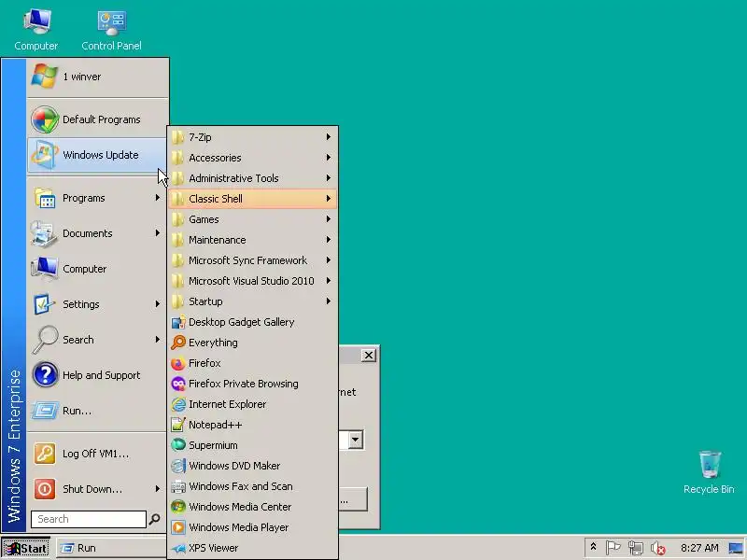Viewport: 747px width, 560px height.
Task: Launch Windows Media Center icon
Action: click(x=177, y=507)
